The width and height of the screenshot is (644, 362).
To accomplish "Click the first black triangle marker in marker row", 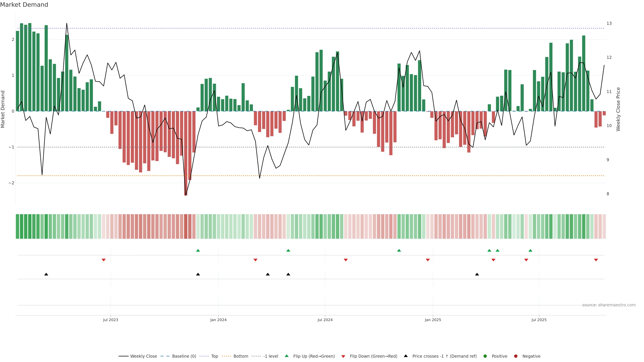I will pyautogui.click(x=46, y=274).
